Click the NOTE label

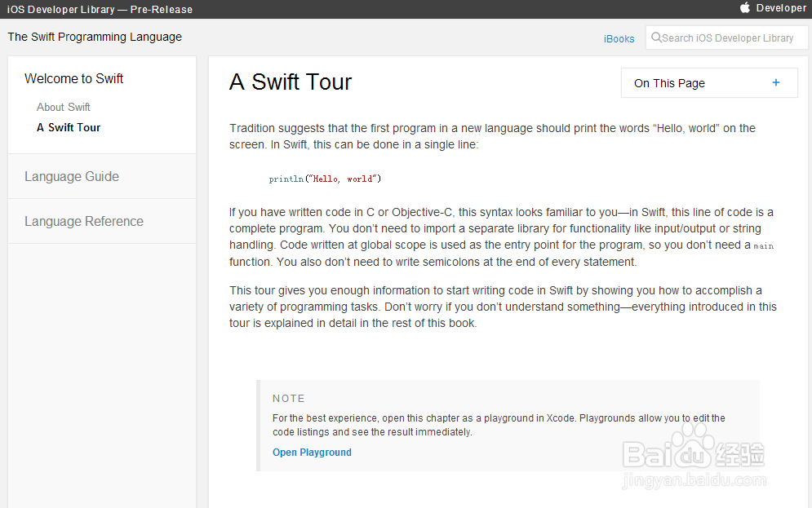coord(288,399)
